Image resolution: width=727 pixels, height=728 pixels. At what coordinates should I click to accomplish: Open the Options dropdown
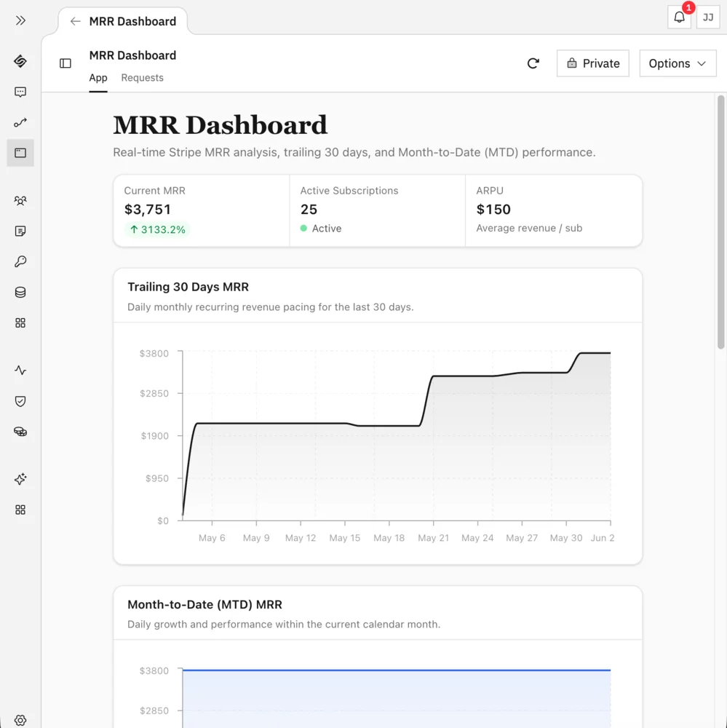[x=678, y=63]
